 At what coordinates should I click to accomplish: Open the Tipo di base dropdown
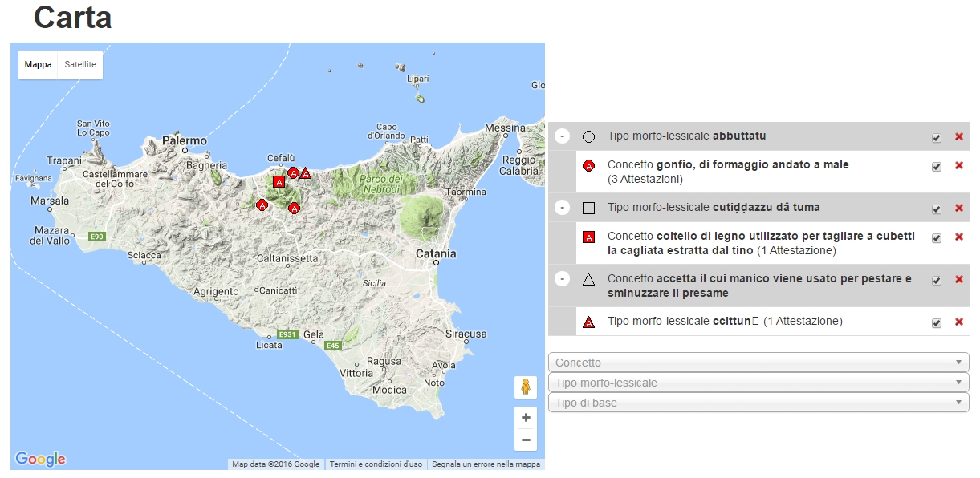(x=758, y=403)
